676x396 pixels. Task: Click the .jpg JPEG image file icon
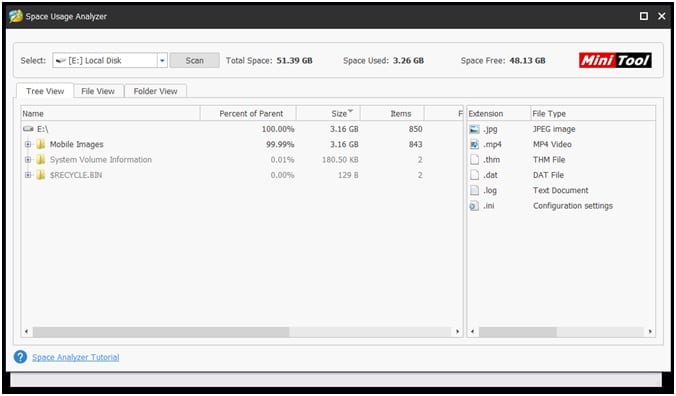[474, 129]
